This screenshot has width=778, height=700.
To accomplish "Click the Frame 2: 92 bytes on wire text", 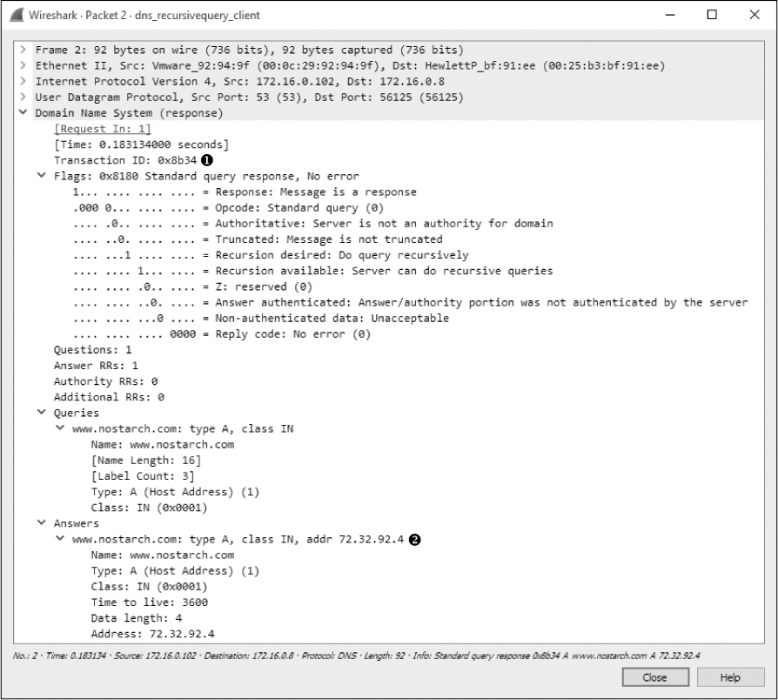I will pyautogui.click(x=249, y=50).
